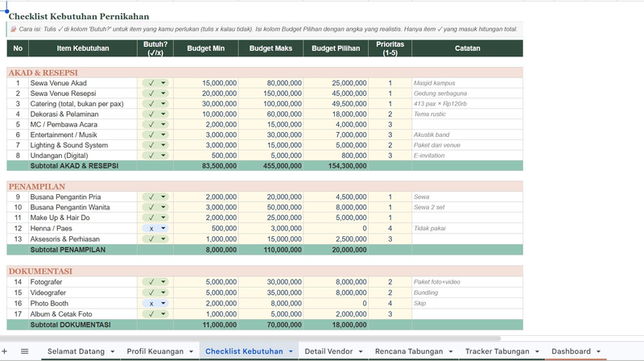Open Rencana Tabungan tab menu arrow
This screenshot has width=644, height=361.
pyautogui.click(x=451, y=351)
